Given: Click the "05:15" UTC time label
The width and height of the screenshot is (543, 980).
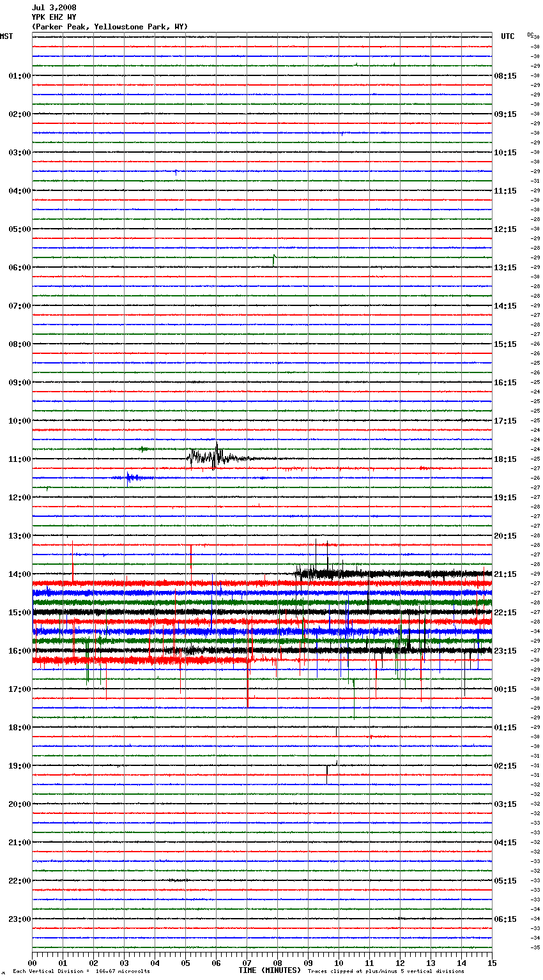Looking at the screenshot, I should (505, 881).
